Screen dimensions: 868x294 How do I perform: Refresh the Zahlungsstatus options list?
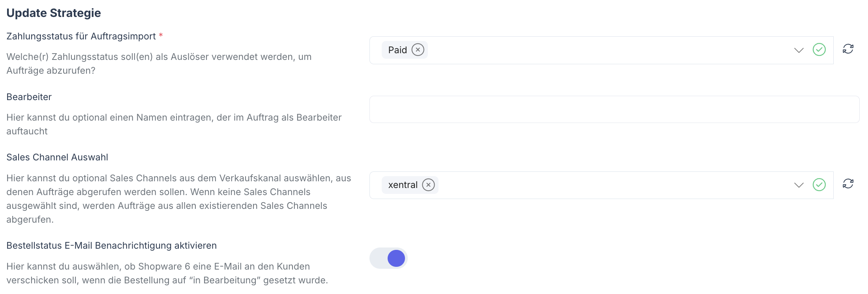[848, 49]
